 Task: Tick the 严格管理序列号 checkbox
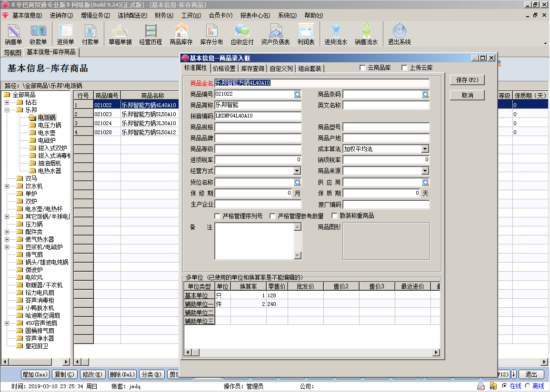click(x=218, y=216)
